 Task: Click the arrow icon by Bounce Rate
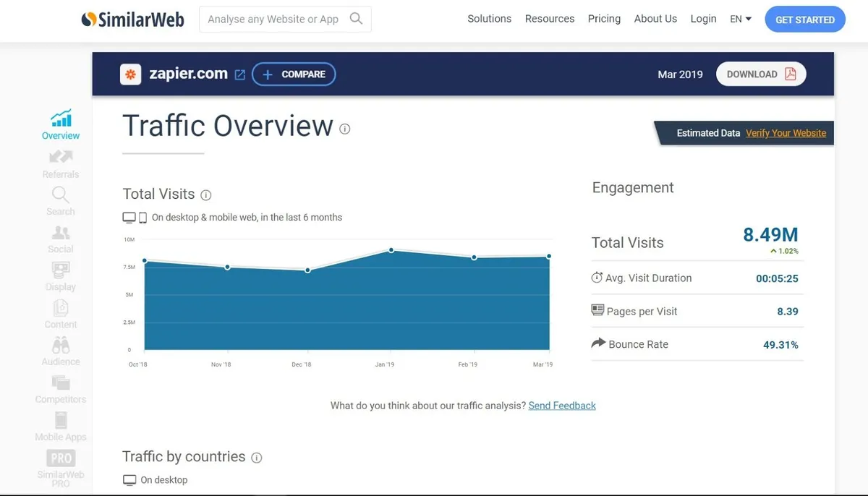[598, 343]
